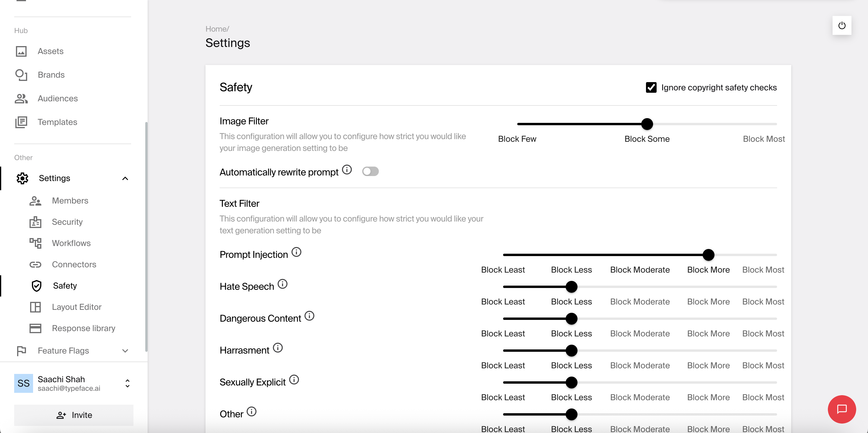Open the Safety shield settings
This screenshot has width=868, height=433.
click(36, 286)
